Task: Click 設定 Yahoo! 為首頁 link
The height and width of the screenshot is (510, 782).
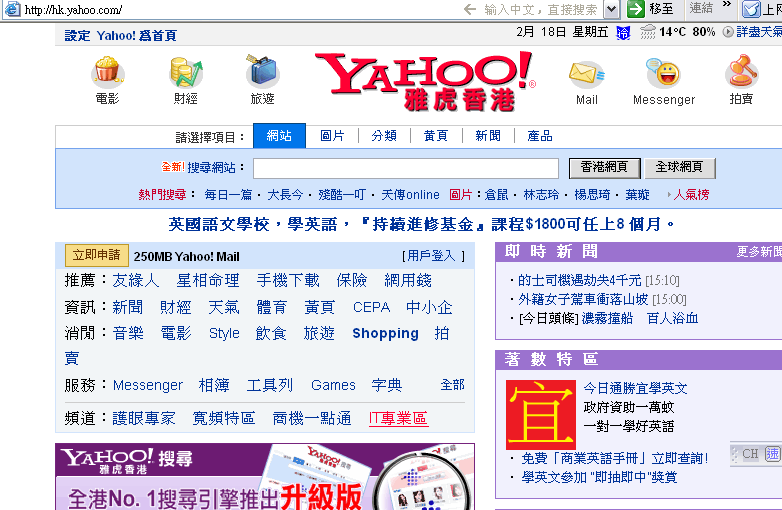Action: [120, 35]
